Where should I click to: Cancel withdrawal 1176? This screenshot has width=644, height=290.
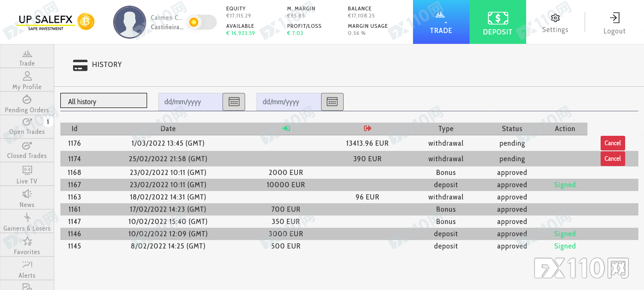[x=612, y=143]
